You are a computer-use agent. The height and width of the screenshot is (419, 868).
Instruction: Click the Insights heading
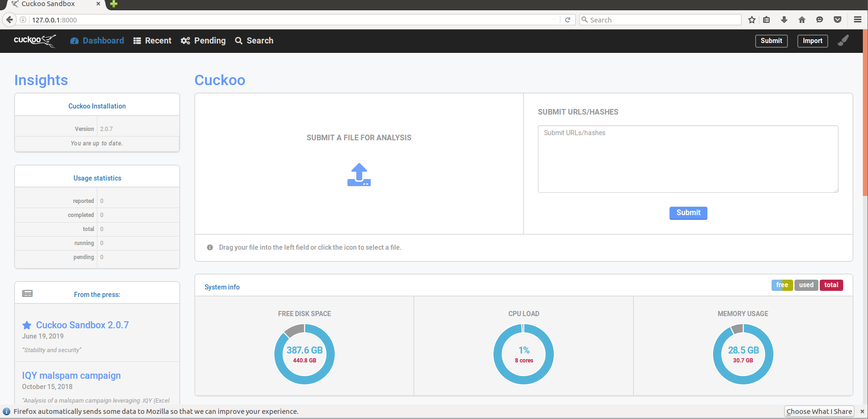pyautogui.click(x=41, y=80)
